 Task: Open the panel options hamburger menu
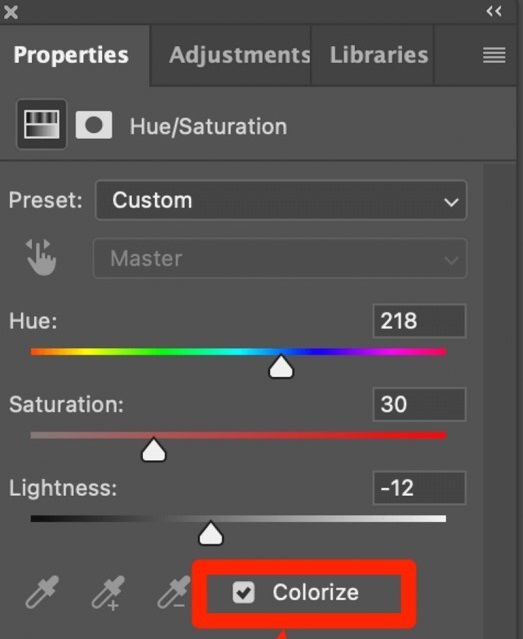494,55
